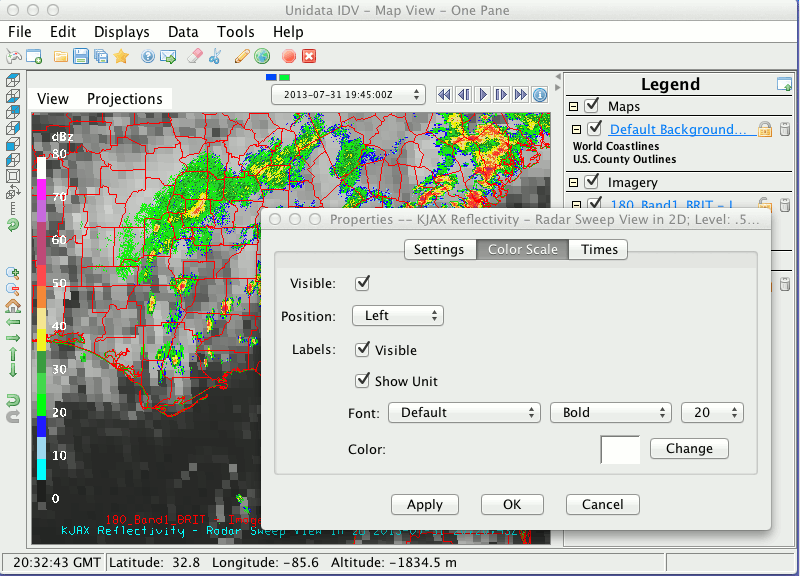Play the time animation

[x=482, y=95]
